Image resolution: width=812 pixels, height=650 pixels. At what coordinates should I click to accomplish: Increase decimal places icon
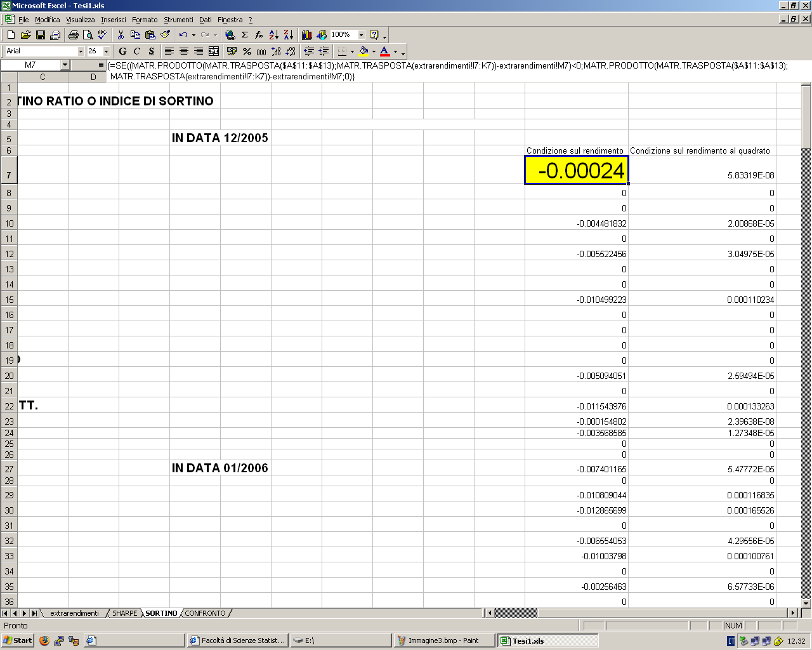click(x=276, y=51)
